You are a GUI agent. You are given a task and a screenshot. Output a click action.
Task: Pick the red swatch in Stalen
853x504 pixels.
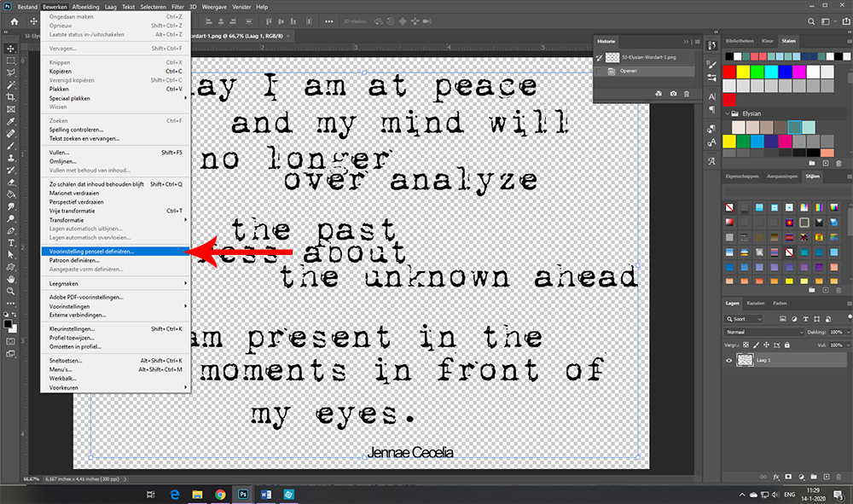point(729,72)
